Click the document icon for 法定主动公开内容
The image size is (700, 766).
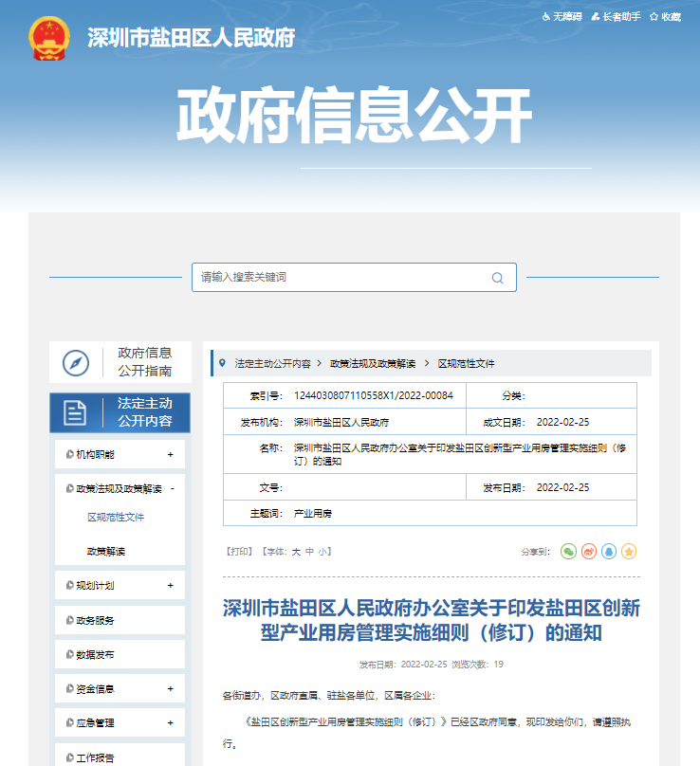point(75,412)
